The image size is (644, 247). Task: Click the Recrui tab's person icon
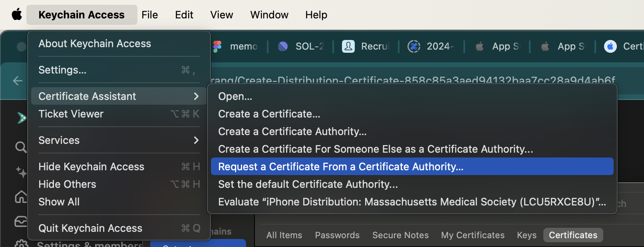(348, 46)
